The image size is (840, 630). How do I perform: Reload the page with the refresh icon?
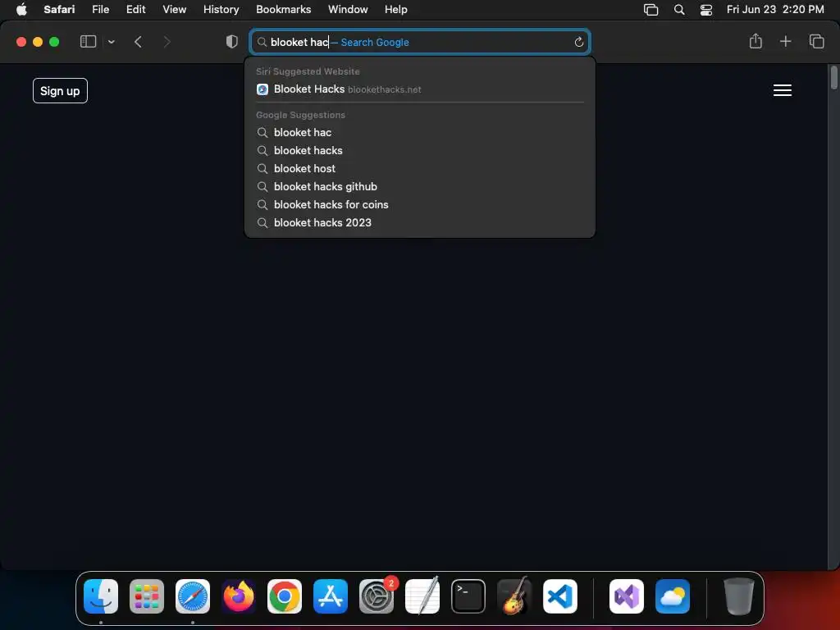click(x=578, y=42)
